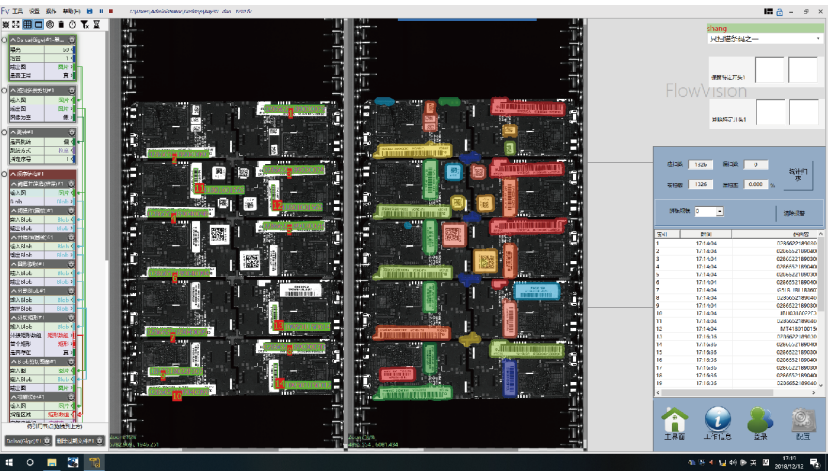Switch to the second flow tab at bottom left
The image size is (830, 476).
pos(80,441)
